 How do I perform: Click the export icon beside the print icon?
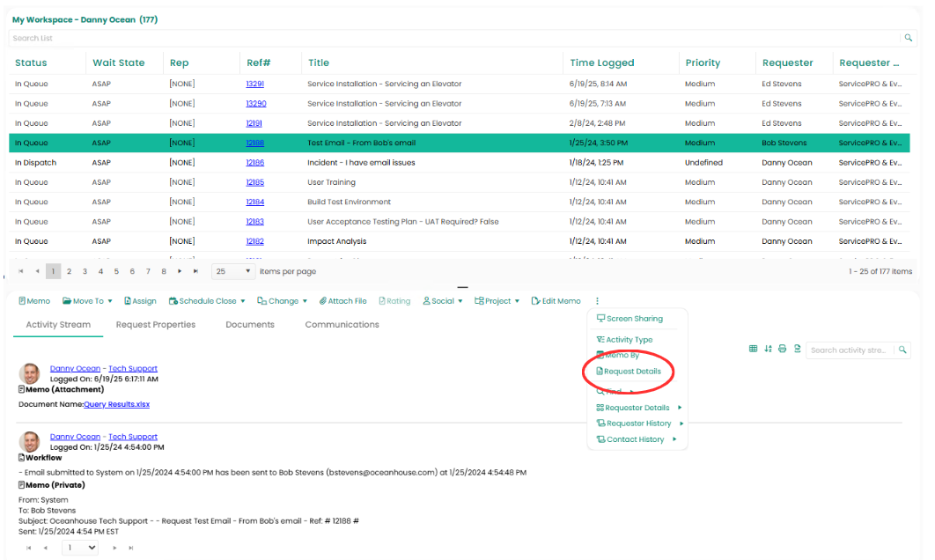pyautogui.click(x=798, y=349)
